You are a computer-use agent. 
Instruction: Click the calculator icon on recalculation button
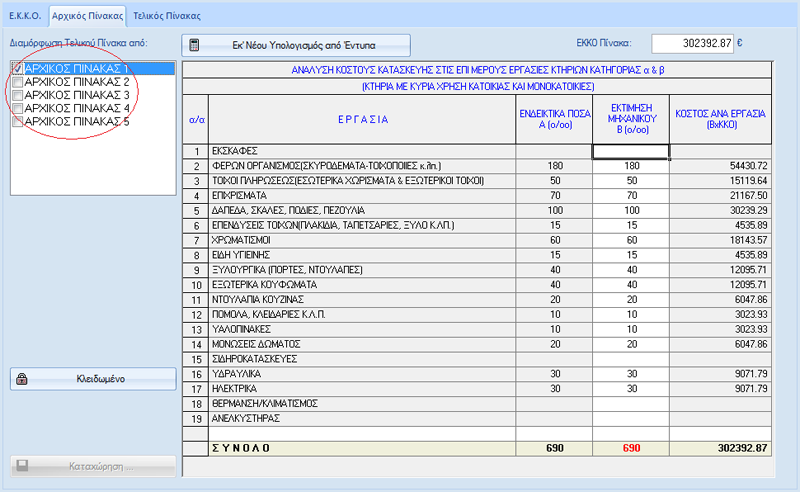coord(194,45)
